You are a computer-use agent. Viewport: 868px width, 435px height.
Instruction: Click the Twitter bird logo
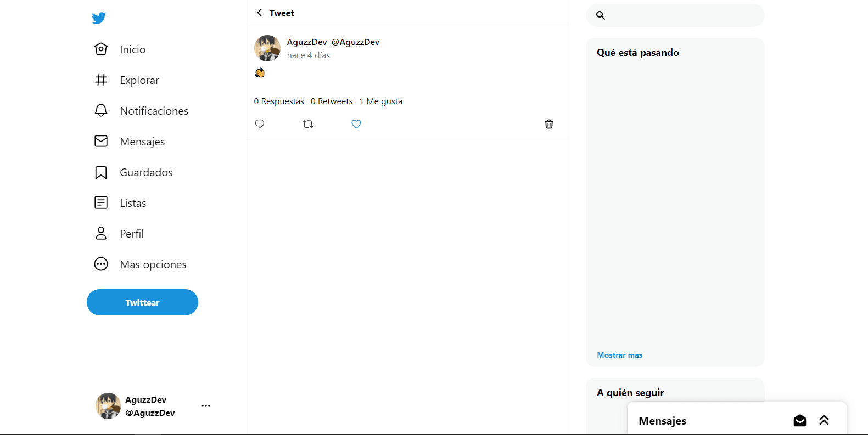(99, 18)
